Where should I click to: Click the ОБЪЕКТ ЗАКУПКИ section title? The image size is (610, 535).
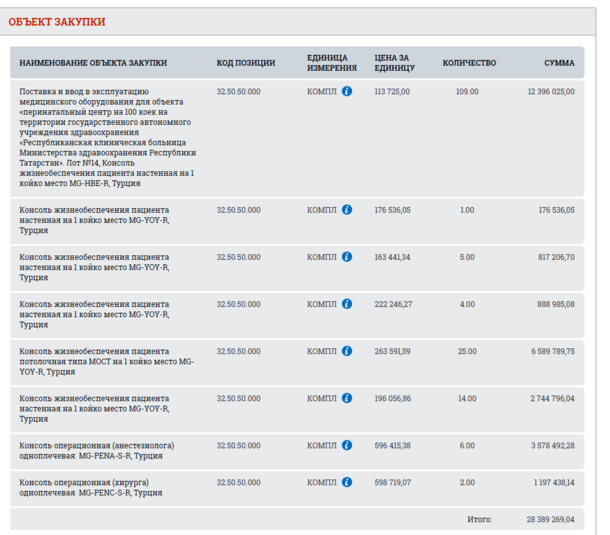coord(57,22)
